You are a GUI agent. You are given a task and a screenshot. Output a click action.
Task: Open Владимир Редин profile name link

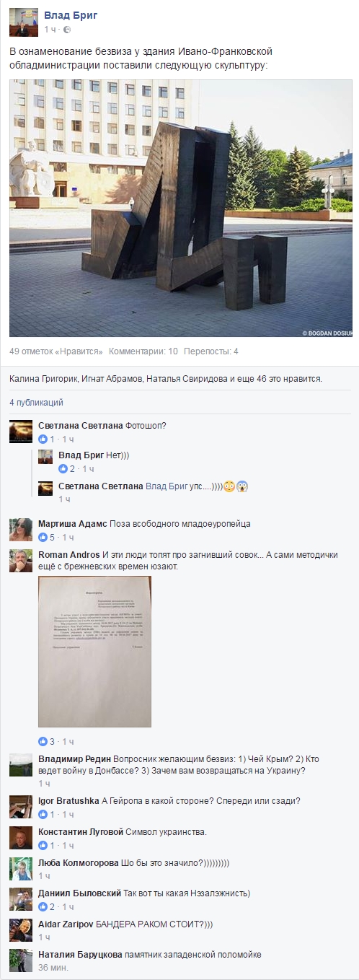[74, 759]
